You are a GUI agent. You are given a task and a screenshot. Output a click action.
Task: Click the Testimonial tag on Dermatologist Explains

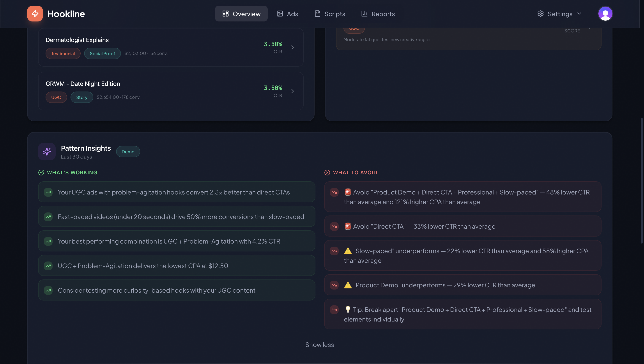63,53
